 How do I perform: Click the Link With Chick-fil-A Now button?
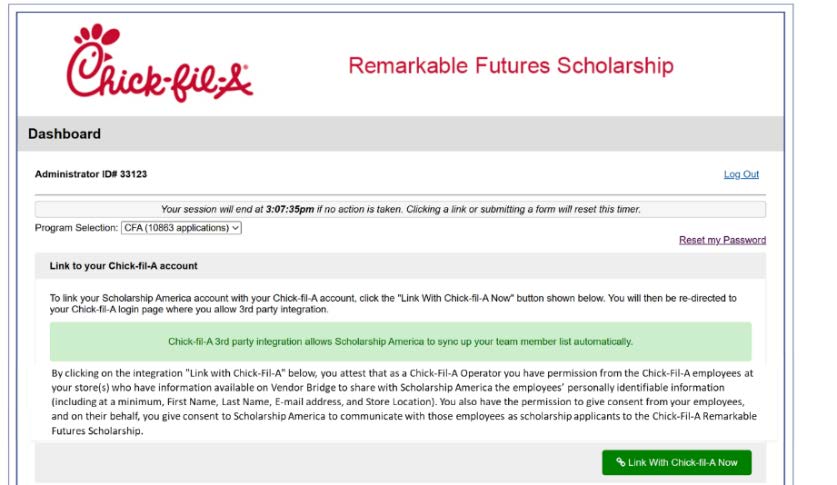(x=676, y=462)
